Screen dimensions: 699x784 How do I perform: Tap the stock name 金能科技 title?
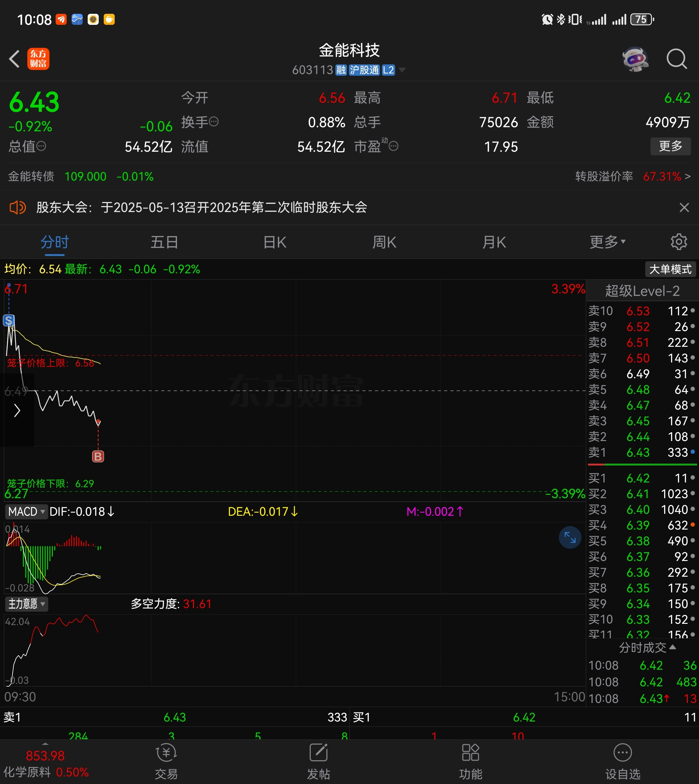[x=349, y=50]
